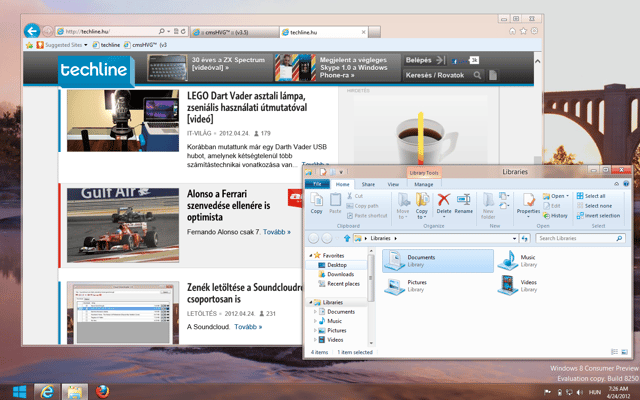Click Internet Explorer back arrow button
Image resolution: width=640 pixels, height=400 pixels.
(x=32, y=31)
